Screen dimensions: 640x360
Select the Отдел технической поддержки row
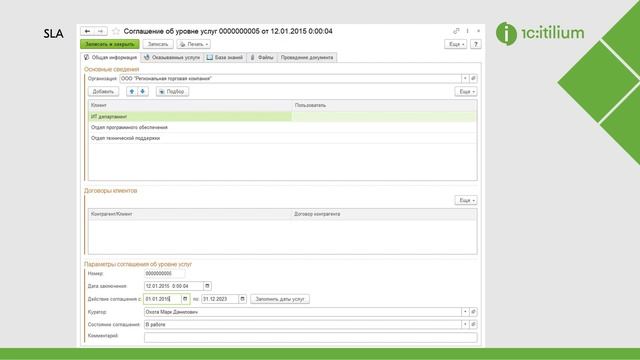click(282, 138)
